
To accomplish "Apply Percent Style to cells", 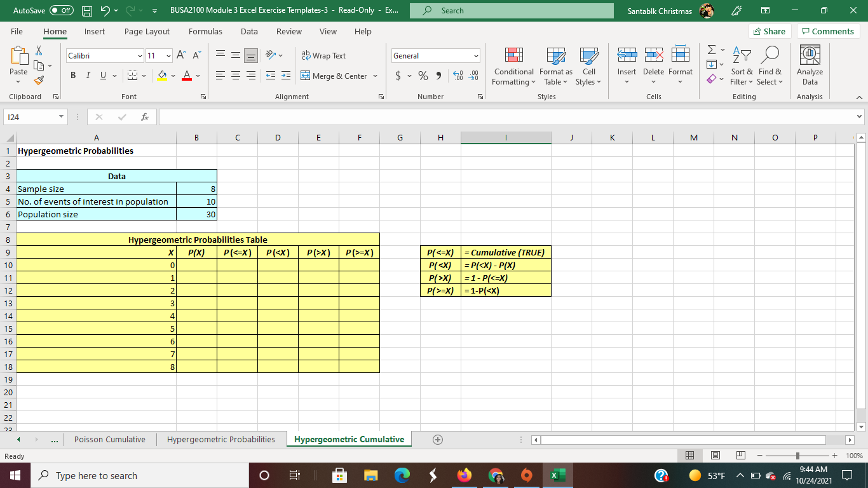I will (x=422, y=75).
